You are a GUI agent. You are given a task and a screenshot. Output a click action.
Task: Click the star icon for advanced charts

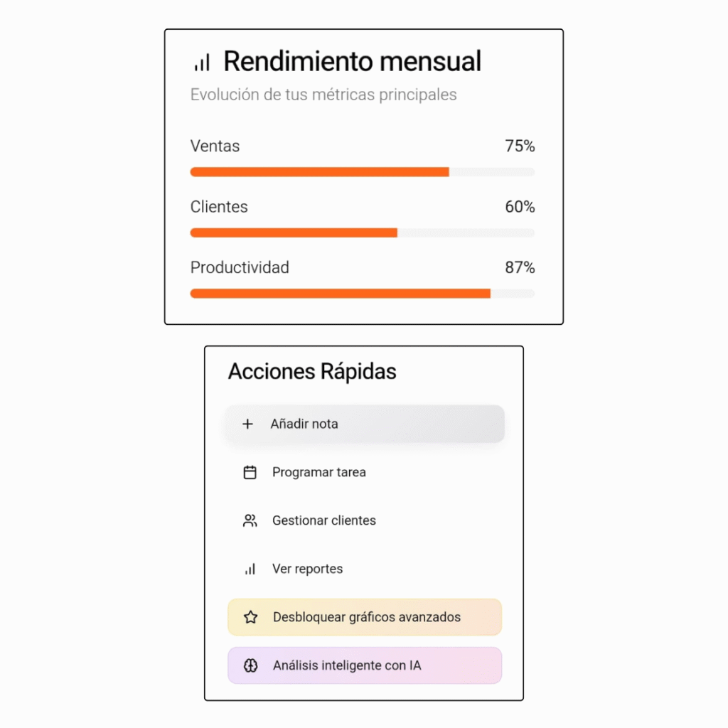(250, 618)
